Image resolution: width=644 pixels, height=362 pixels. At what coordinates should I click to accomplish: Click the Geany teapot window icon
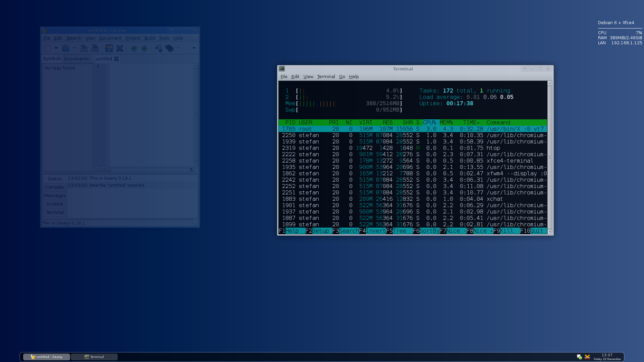click(x=44, y=30)
